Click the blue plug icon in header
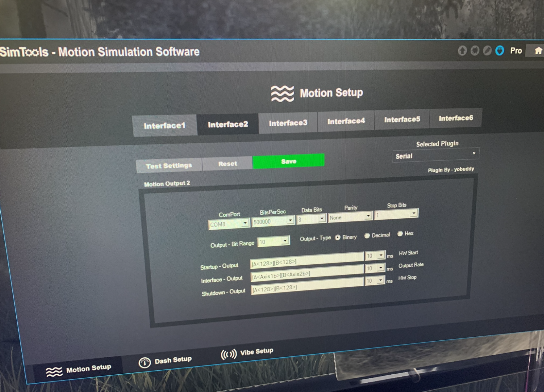Screen dimensions: 544x392 [x=499, y=51]
